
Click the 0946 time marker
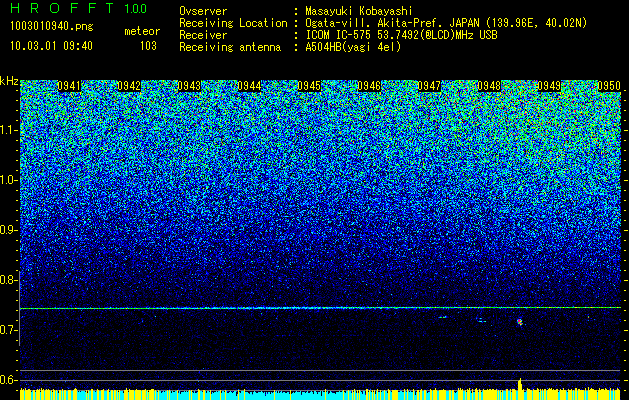coord(369,86)
